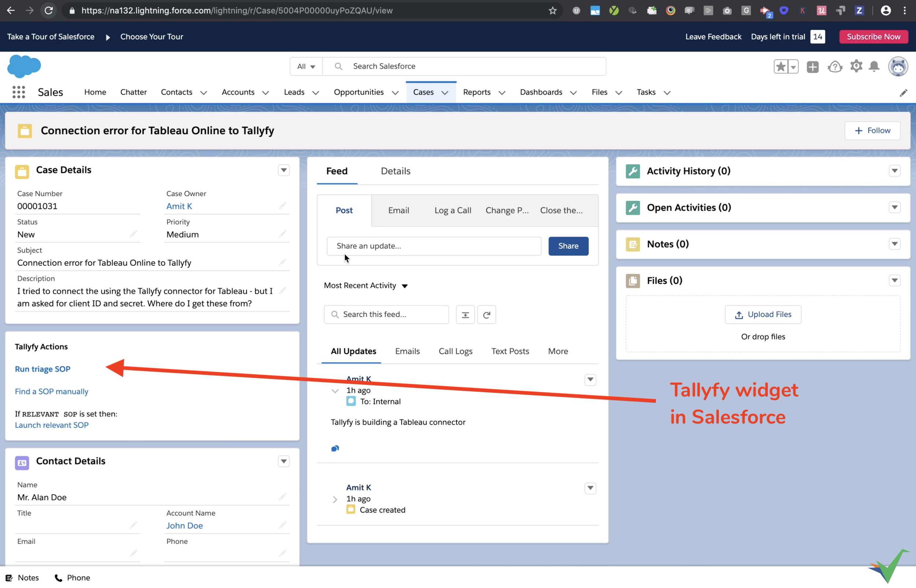This screenshot has height=588, width=916.
Task: Open the Phone utility bar item
Action: pos(72,578)
